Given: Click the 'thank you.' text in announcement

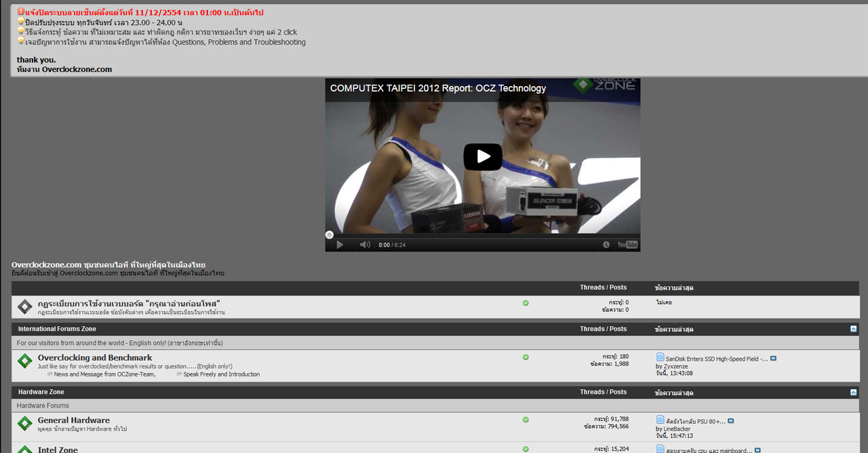Looking at the screenshot, I should (37, 60).
